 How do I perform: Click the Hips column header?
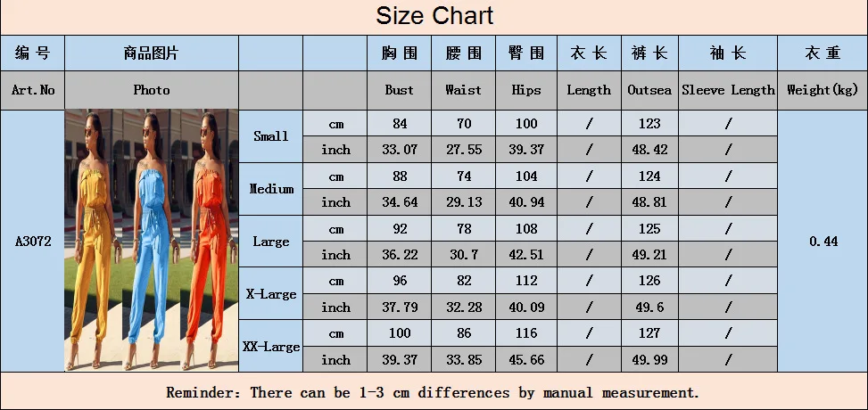(x=526, y=90)
